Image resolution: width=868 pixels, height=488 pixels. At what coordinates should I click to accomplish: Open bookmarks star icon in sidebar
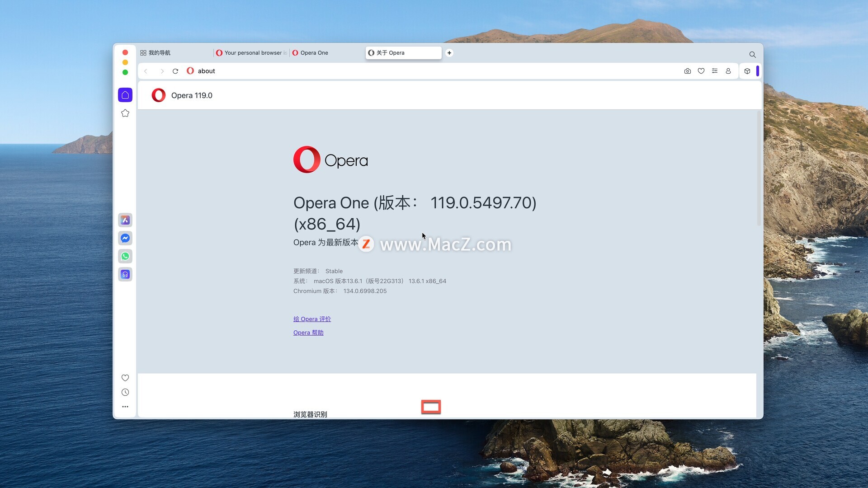125,113
